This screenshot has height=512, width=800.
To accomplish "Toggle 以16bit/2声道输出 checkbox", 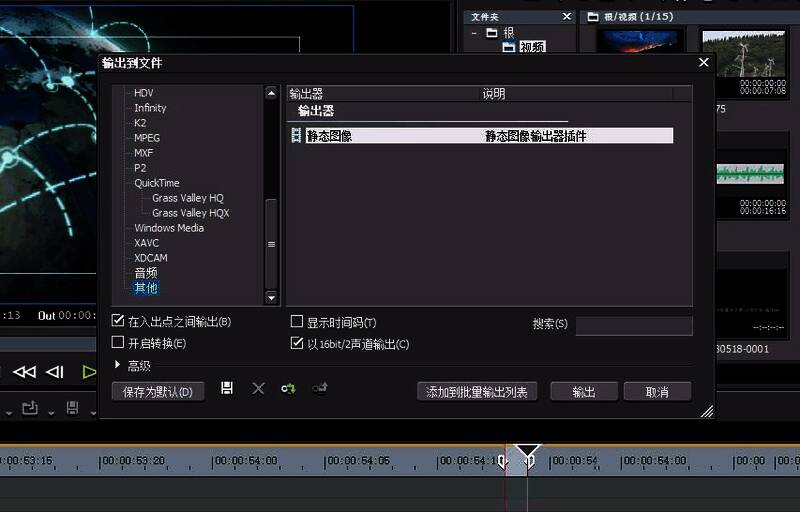I will point(296,343).
